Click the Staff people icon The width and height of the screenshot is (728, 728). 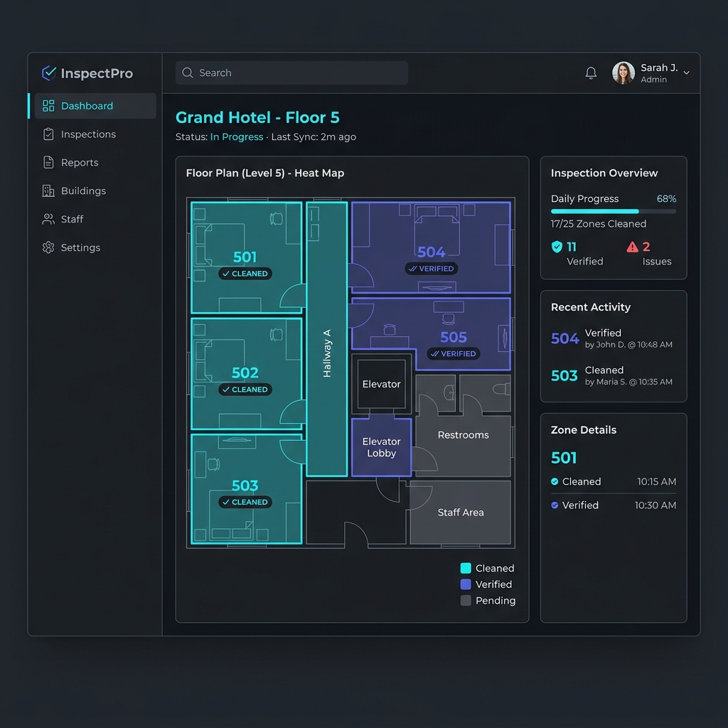[48, 219]
